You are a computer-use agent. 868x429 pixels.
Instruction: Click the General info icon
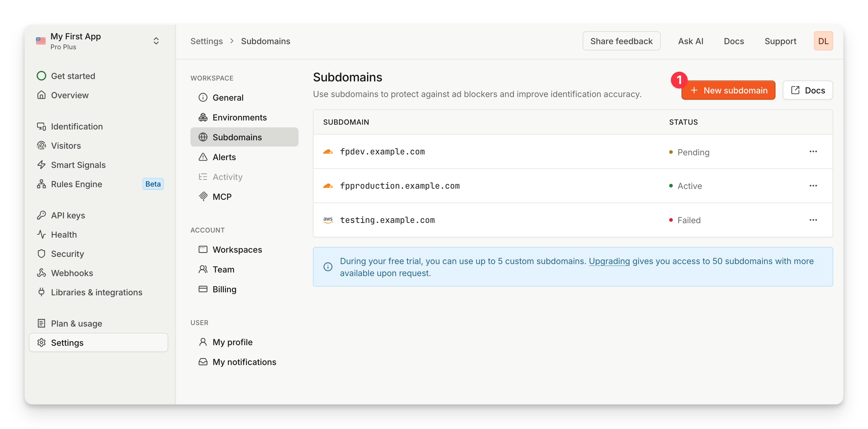[203, 97]
